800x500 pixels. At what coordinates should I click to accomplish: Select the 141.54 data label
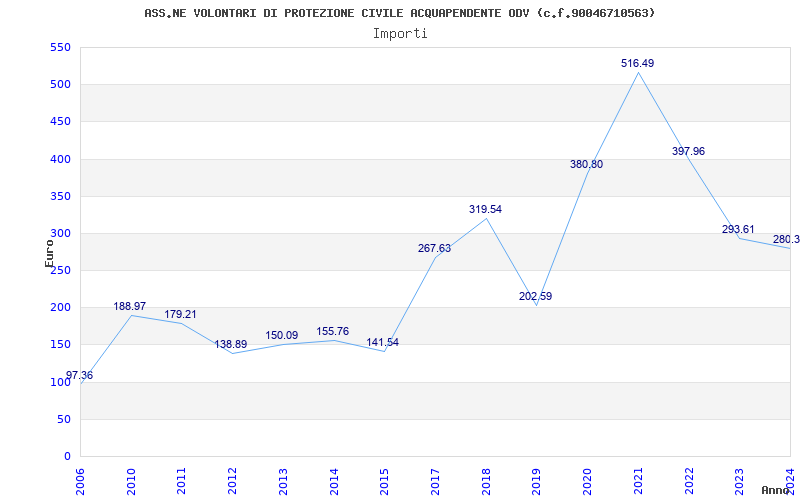pos(383,342)
